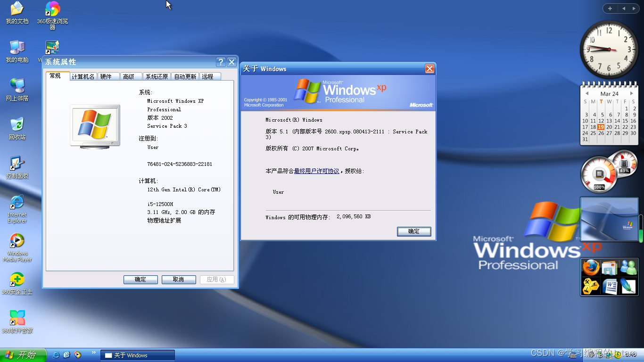The image size is (644, 362).
Task: Click the sidebar add gadget plus button
Action: coord(610,8)
